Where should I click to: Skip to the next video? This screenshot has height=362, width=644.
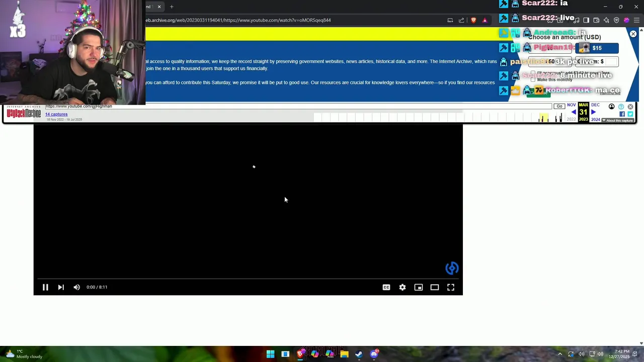tap(61, 287)
